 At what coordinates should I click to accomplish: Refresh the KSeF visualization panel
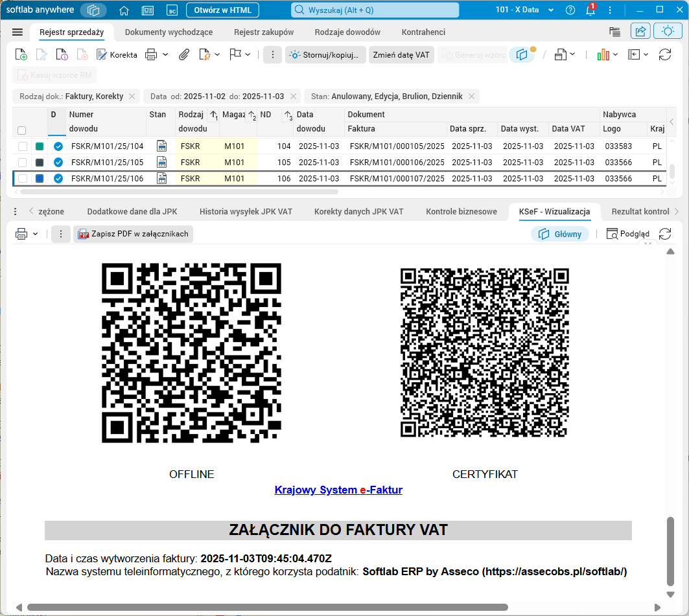[665, 234]
